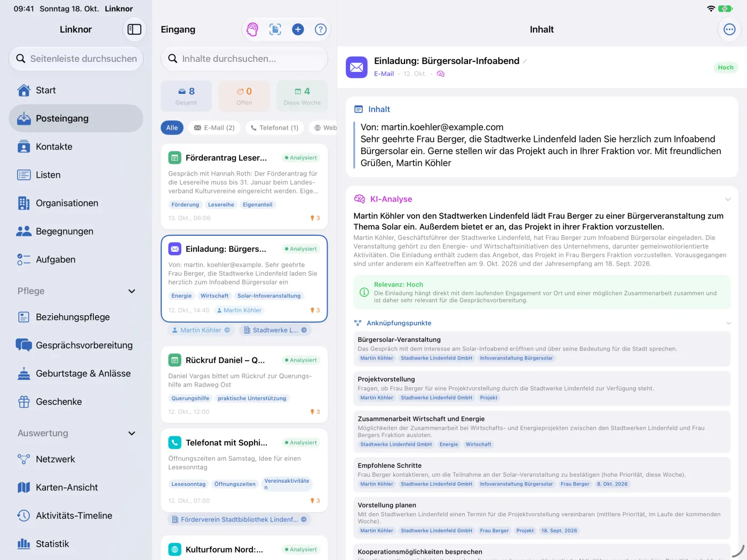Open the AI brain analysis icon
The height and width of the screenshot is (560, 747).
pos(252,29)
